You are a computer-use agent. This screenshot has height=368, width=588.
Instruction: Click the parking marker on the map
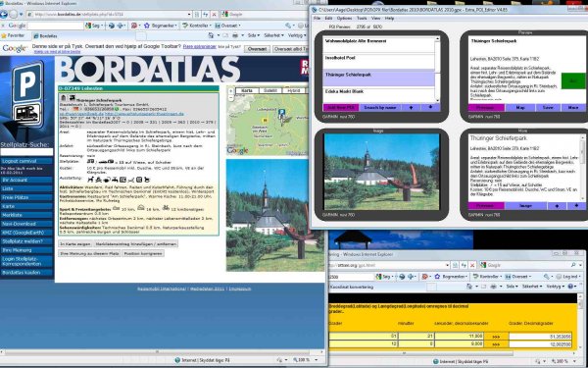pyautogui.click(x=281, y=113)
